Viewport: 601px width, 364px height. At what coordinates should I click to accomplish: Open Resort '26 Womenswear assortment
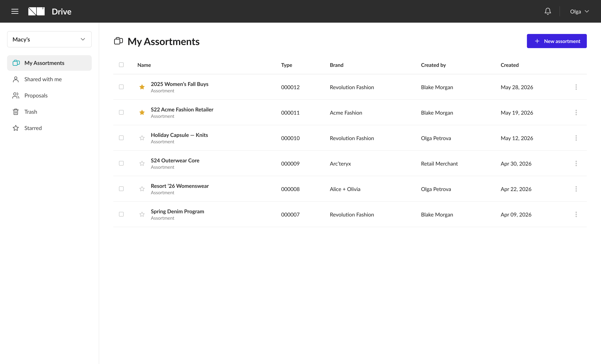pyautogui.click(x=180, y=186)
